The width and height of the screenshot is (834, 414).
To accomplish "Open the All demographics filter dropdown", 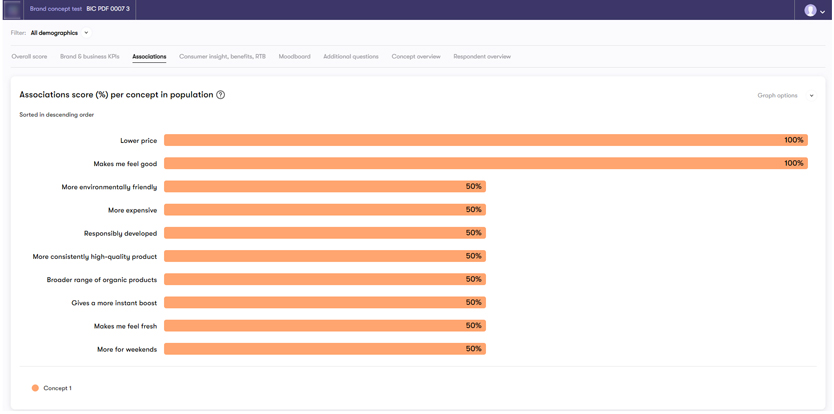I will coord(59,33).
